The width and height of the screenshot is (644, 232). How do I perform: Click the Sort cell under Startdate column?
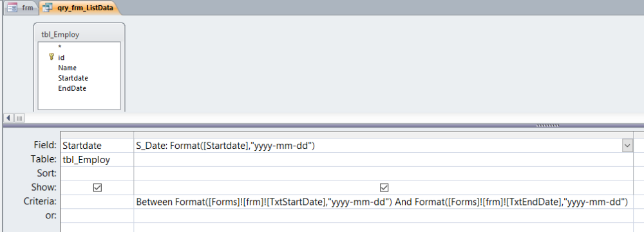pyautogui.click(x=97, y=173)
